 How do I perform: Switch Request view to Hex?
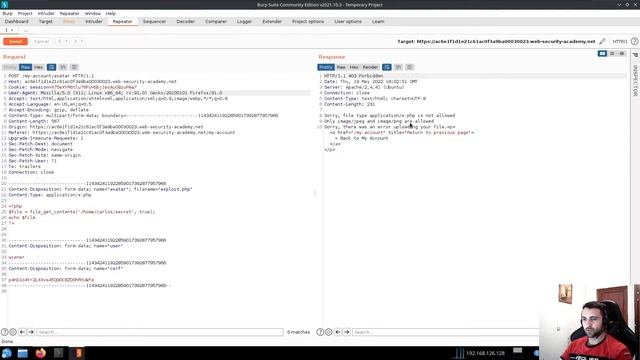click(39, 67)
